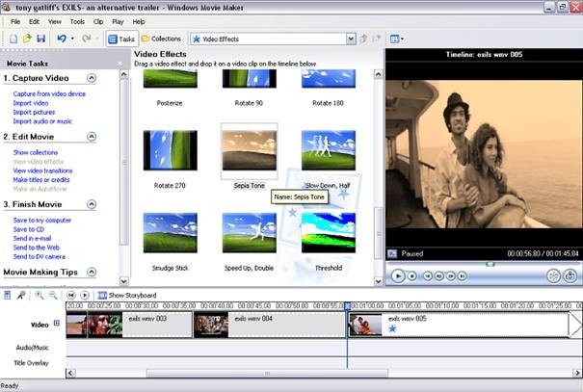Click the Import pictures link
The image size is (583, 392).
tap(34, 113)
